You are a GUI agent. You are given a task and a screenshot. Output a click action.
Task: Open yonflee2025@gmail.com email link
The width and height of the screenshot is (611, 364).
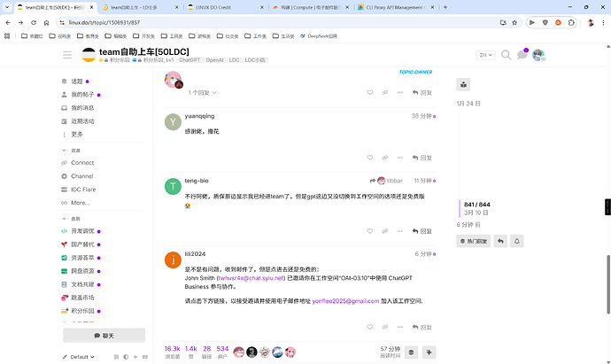click(345, 301)
